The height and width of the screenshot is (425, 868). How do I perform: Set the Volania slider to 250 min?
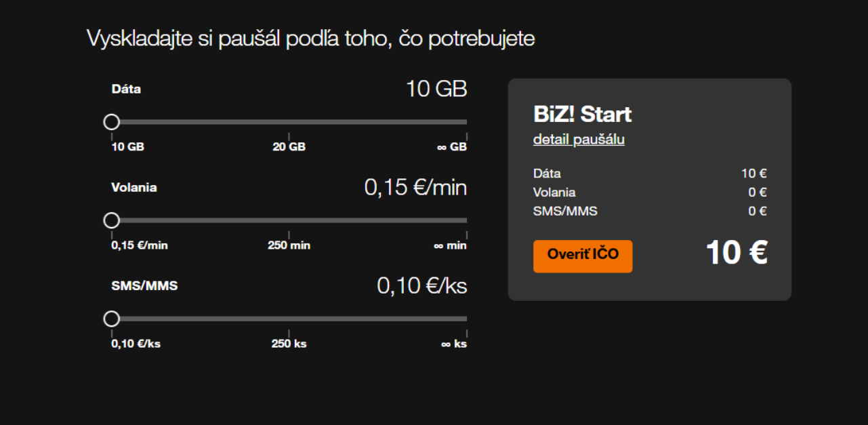[x=289, y=220]
